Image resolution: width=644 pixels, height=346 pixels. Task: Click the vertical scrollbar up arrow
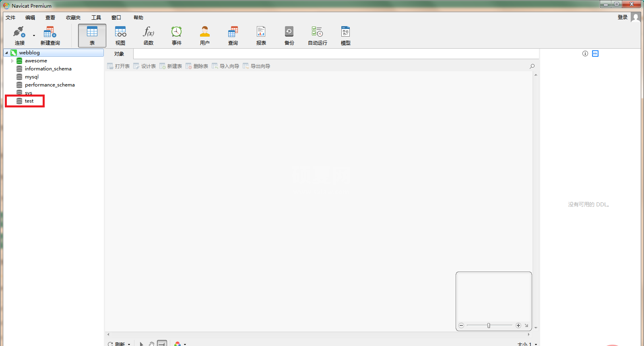(x=536, y=75)
